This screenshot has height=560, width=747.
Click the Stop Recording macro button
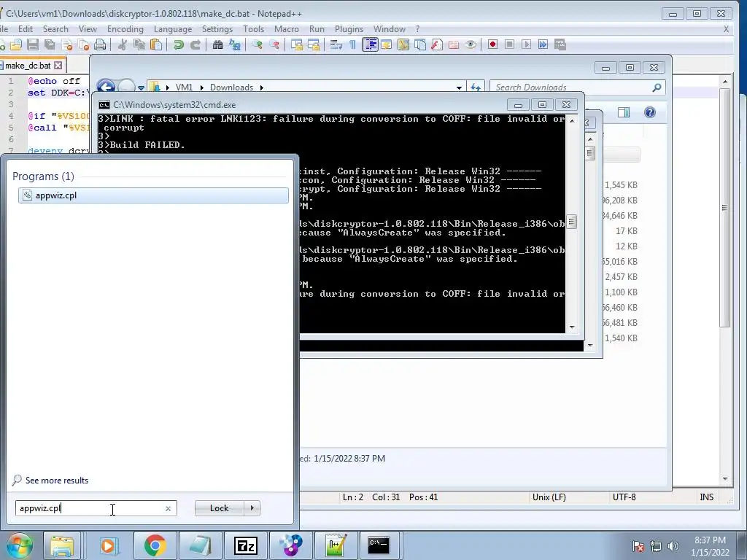(510, 44)
